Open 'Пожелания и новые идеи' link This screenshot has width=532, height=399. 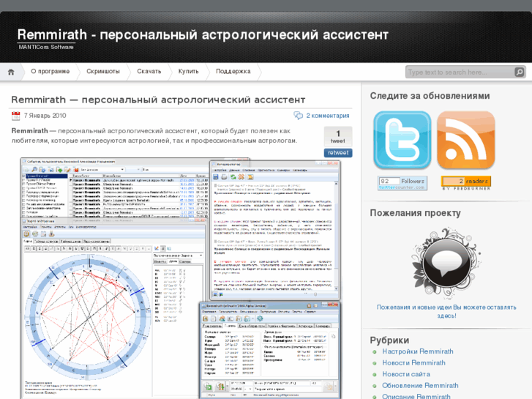(446, 311)
